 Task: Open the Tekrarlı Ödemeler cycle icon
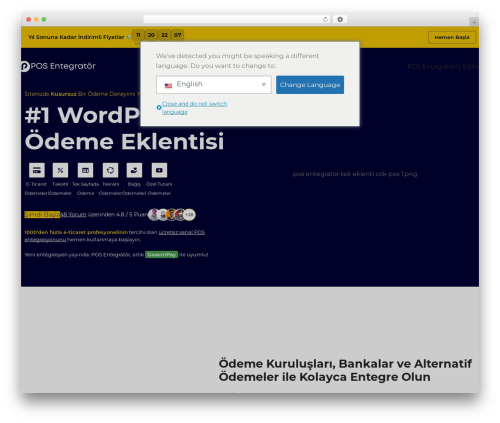pos(110,170)
